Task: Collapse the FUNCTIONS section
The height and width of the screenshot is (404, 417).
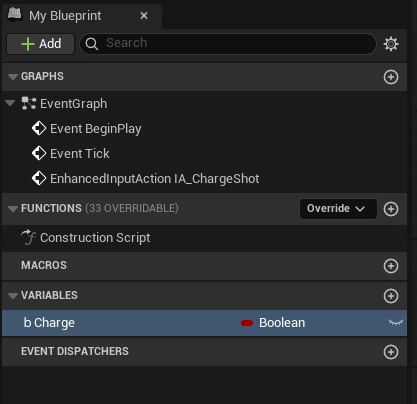Action: coord(13,209)
